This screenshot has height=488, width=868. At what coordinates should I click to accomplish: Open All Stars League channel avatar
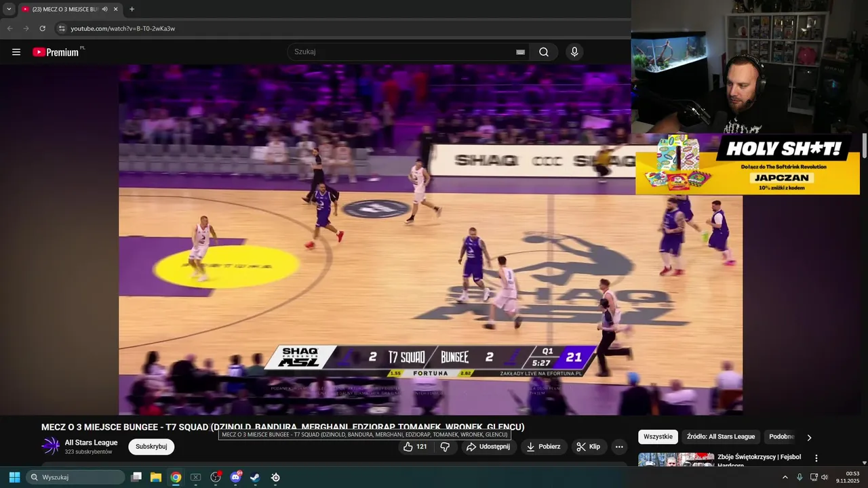click(51, 446)
